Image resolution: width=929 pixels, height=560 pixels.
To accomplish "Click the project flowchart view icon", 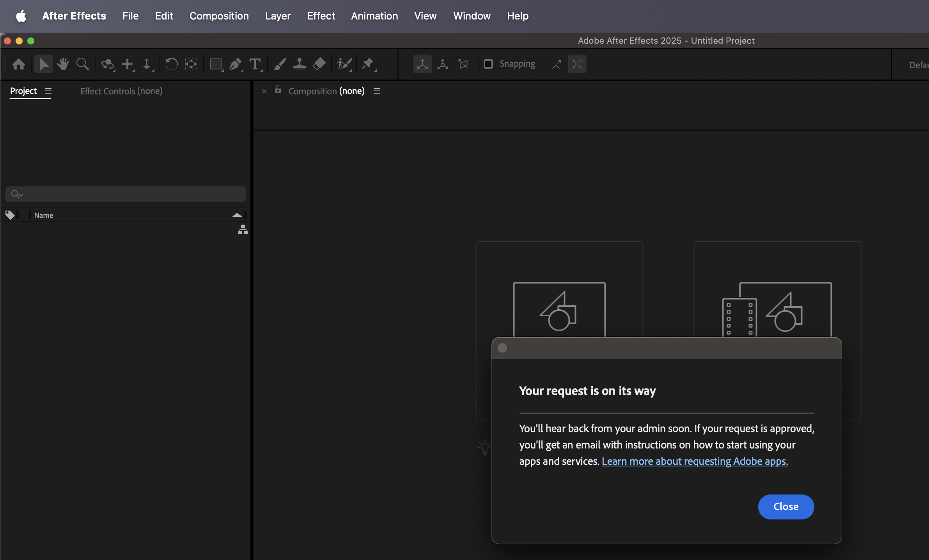I will 243,230.
